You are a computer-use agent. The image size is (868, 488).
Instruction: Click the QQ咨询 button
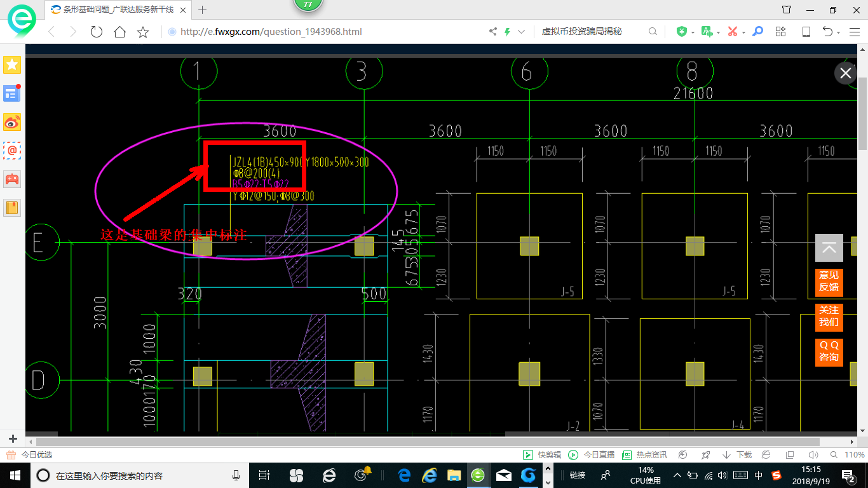[x=829, y=351]
